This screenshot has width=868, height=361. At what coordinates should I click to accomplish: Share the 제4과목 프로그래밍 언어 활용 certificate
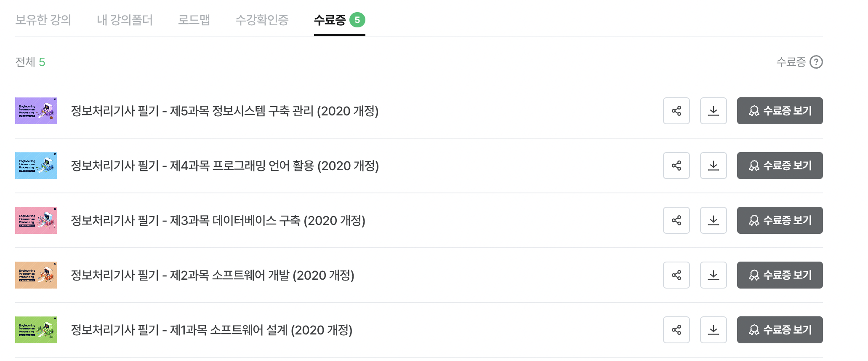pos(676,166)
